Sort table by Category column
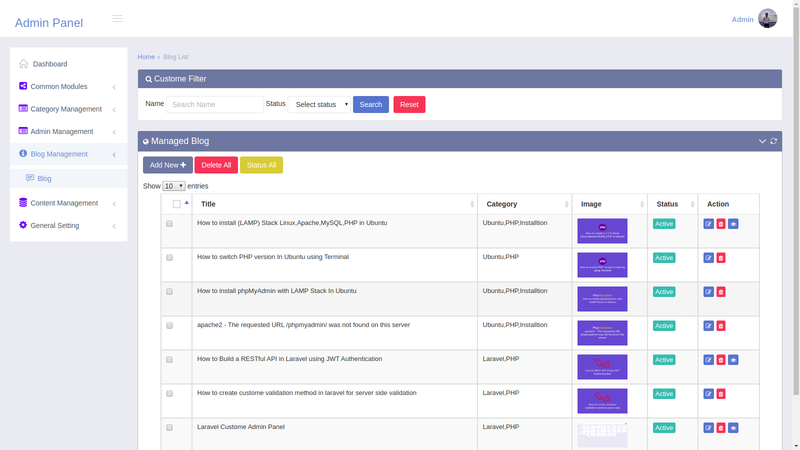The image size is (800, 450). click(524, 204)
